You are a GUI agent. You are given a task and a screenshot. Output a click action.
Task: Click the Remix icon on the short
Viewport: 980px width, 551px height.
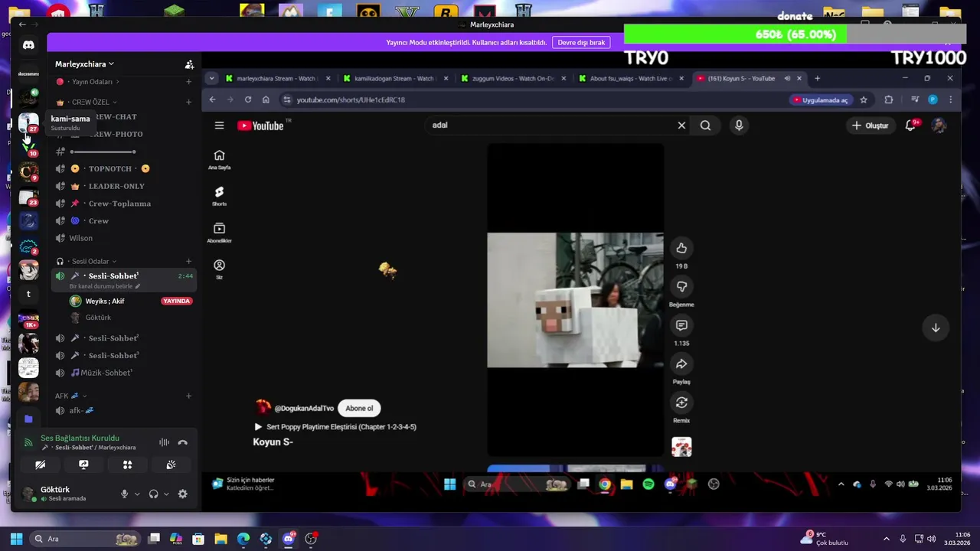click(681, 403)
